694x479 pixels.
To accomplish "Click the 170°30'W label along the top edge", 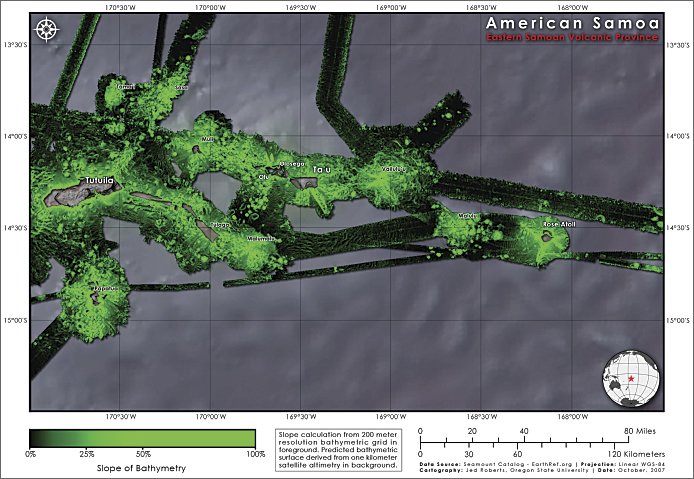I will (121, 7).
